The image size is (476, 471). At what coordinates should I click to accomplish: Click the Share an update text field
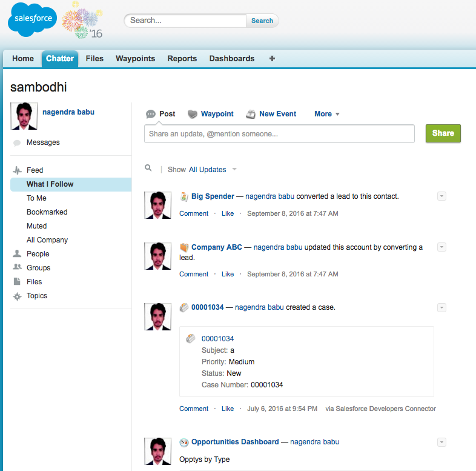tap(279, 133)
